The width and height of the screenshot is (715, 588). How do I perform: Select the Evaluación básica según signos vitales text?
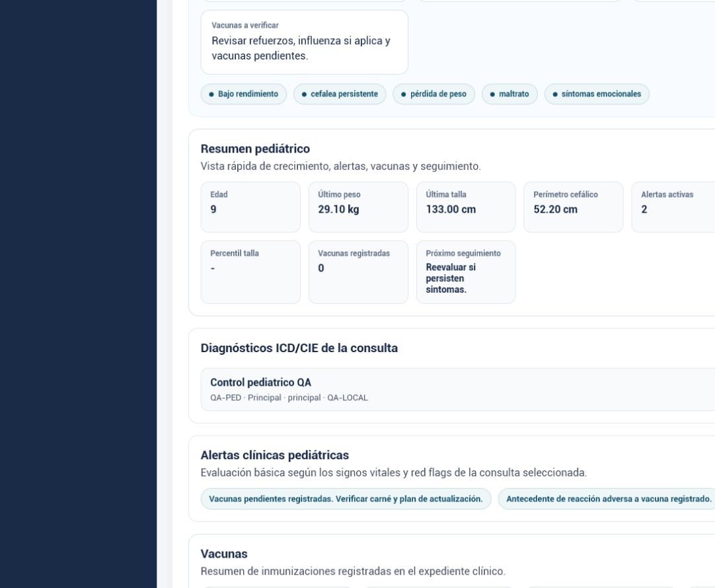[x=394, y=472]
